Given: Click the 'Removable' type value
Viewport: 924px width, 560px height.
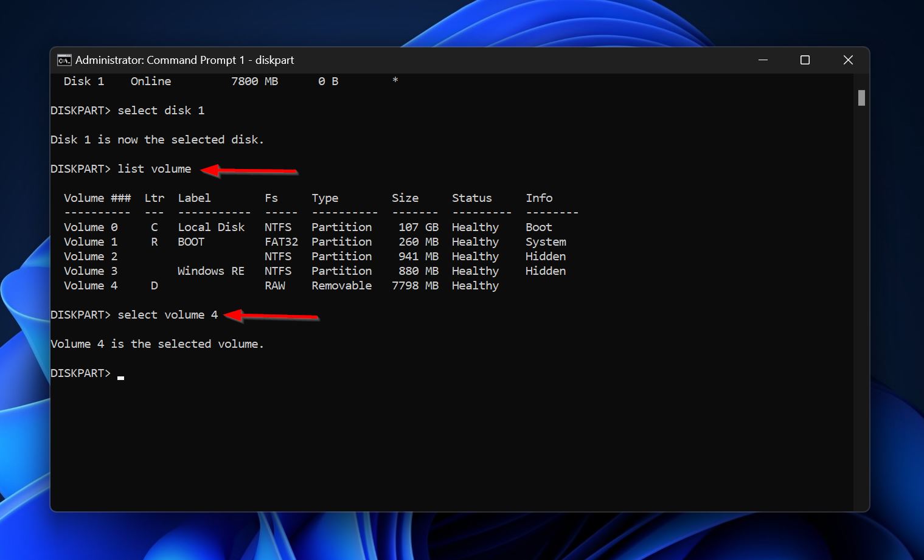Looking at the screenshot, I should click(x=341, y=286).
